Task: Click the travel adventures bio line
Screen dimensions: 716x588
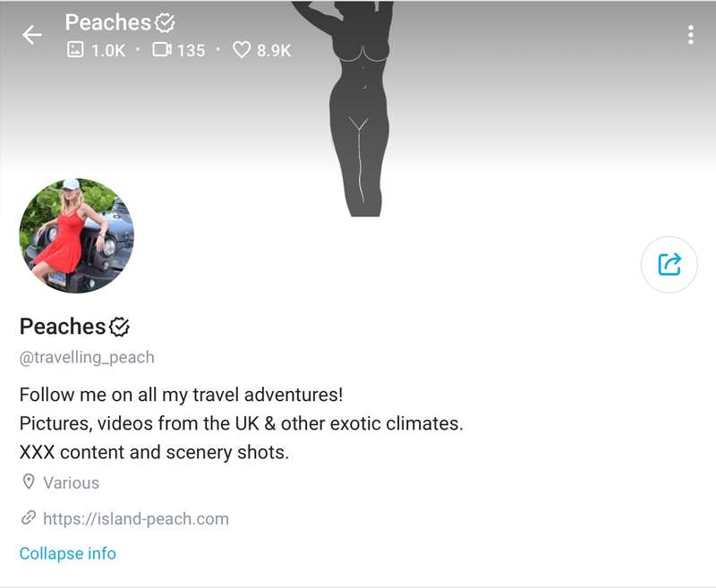Action: (x=181, y=395)
